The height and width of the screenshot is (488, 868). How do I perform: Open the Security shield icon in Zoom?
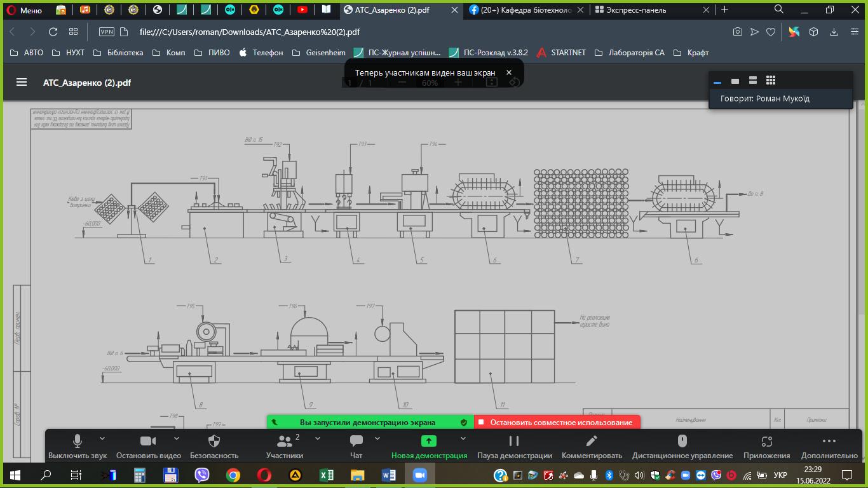(214, 441)
